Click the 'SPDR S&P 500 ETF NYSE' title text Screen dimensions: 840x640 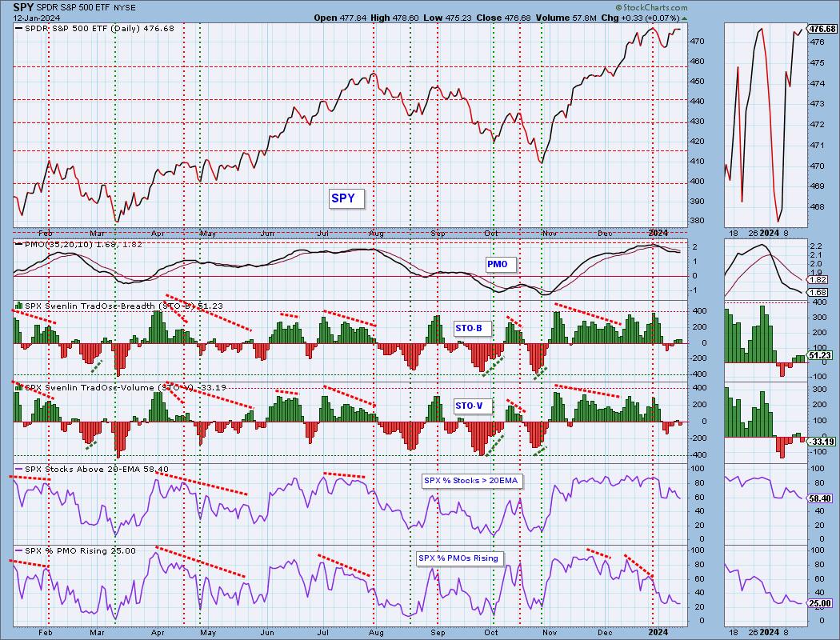85,7
